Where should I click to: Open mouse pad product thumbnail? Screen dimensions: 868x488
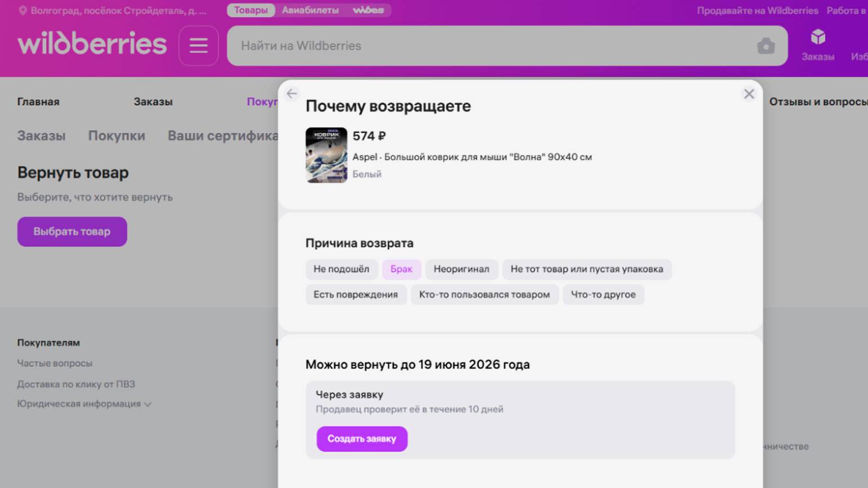326,155
